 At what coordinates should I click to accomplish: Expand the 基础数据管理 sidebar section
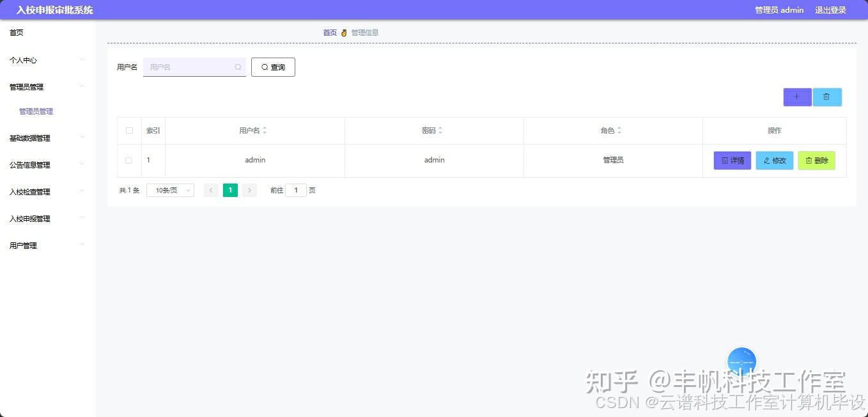31,138
